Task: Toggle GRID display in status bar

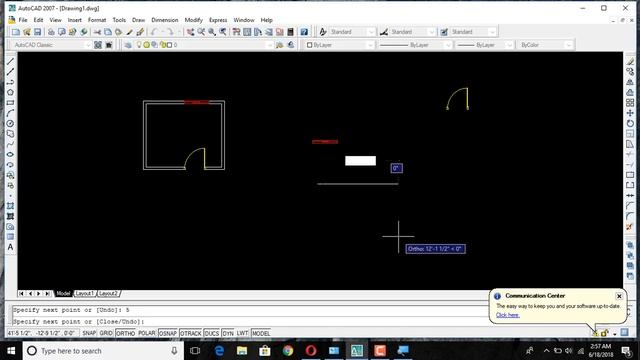Action: pyautogui.click(x=106, y=333)
